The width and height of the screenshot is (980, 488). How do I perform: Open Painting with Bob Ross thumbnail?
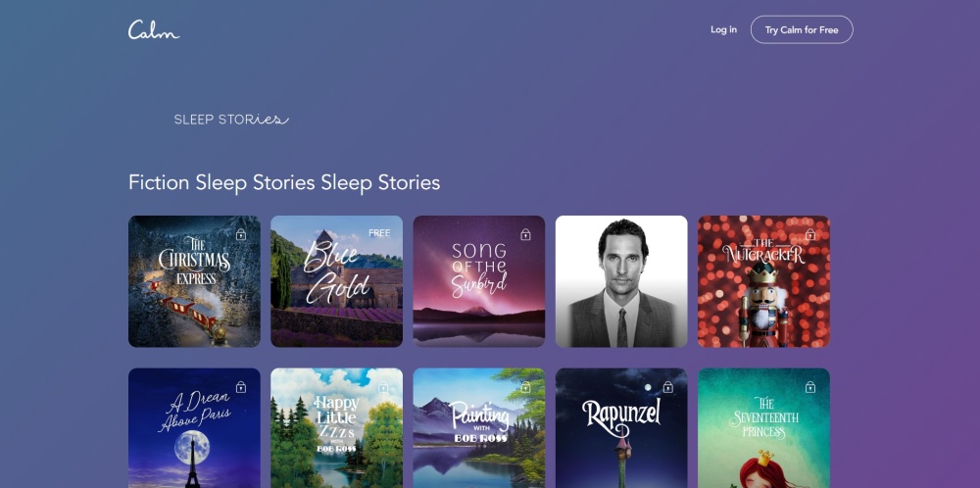(x=479, y=428)
